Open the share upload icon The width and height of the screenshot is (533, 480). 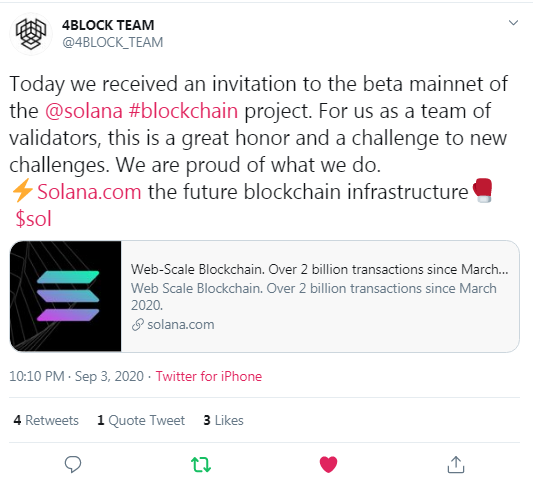tap(456, 464)
